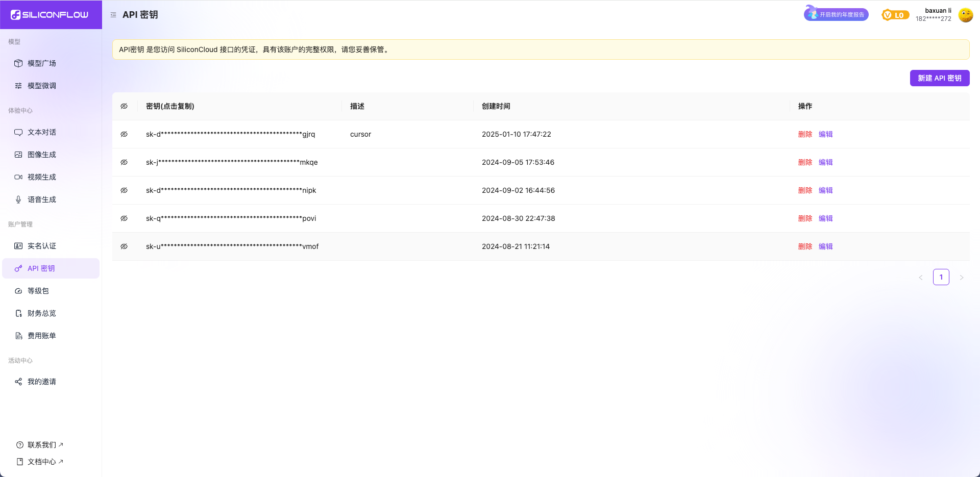Show the hidden key ending in vmof
980x477 pixels.
click(124, 246)
